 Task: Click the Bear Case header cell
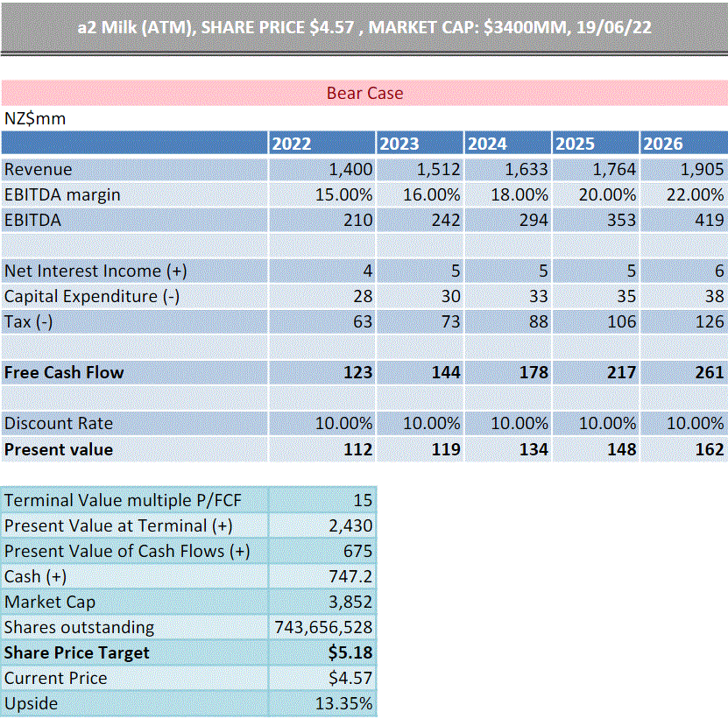click(x=364, y=93)
